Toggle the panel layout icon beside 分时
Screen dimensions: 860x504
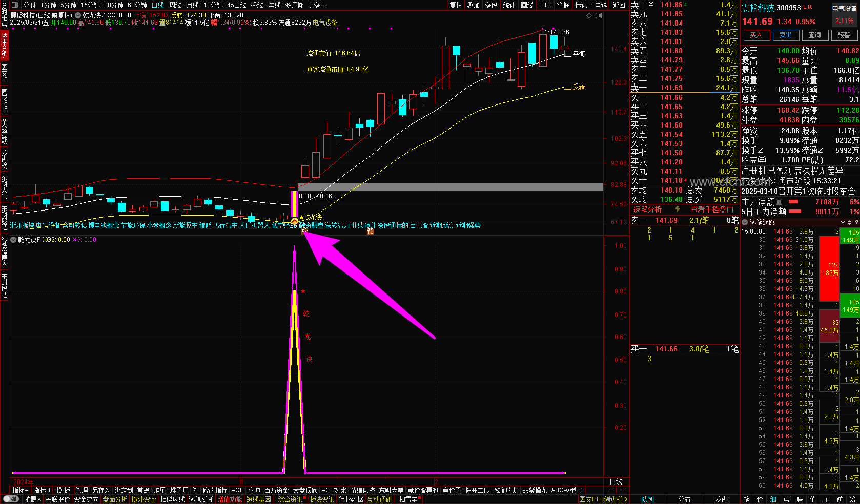click(15, 5)
